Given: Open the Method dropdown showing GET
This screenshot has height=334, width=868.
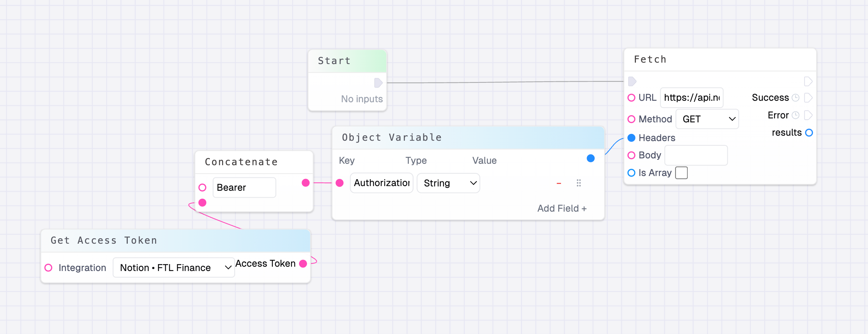Looking at the screenshot, I should click(x=707, y=119).
